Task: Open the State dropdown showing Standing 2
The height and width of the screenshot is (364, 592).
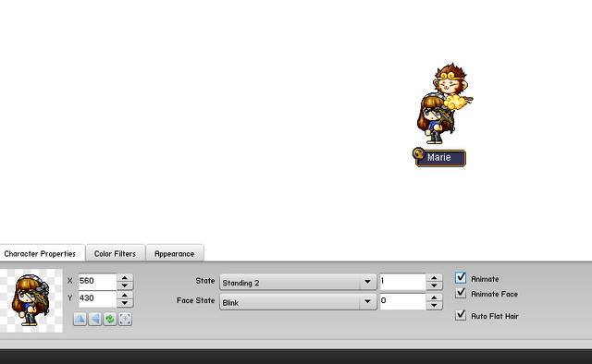Action: 298,282
